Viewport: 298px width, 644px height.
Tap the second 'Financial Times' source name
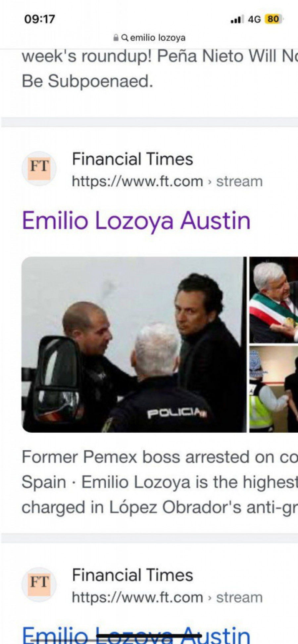132,575
